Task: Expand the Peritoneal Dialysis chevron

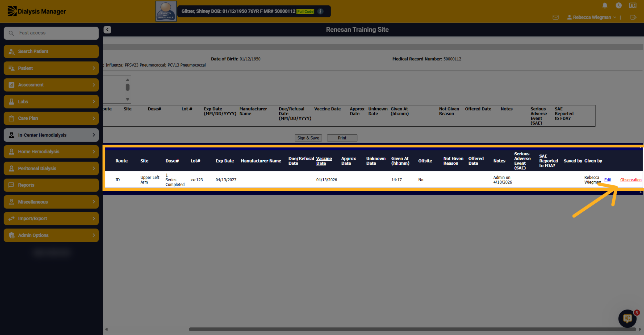Action: click(x=94, y=168)
